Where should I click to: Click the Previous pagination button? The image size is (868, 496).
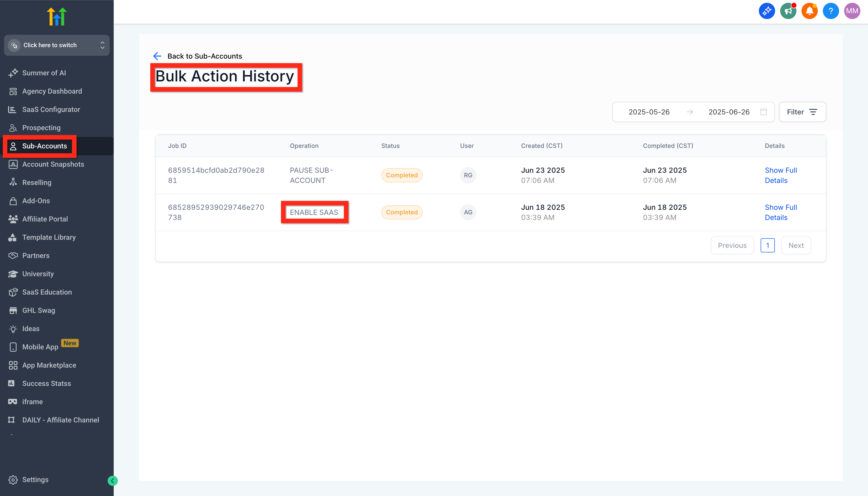point(732,245)
